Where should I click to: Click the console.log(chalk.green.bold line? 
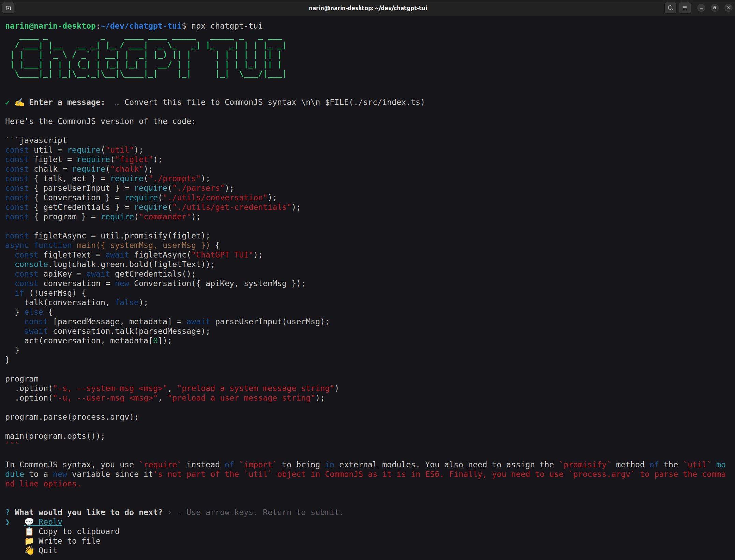point(115,264)
